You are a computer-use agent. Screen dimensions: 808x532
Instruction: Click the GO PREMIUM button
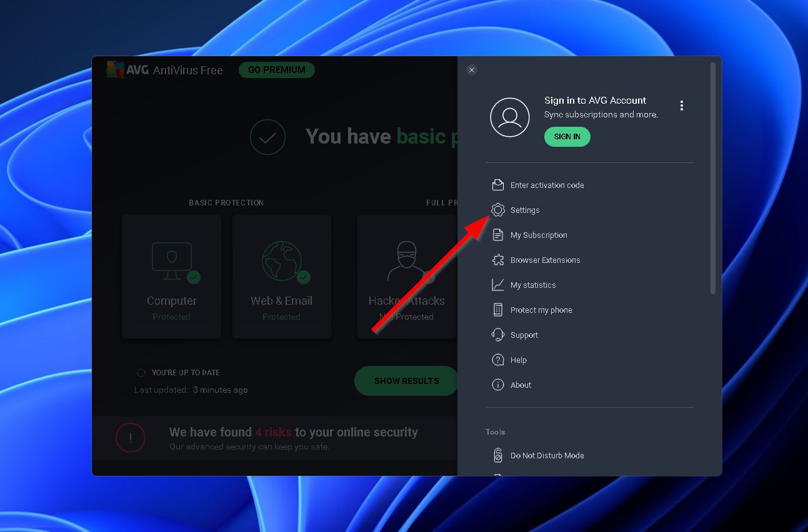277,70
